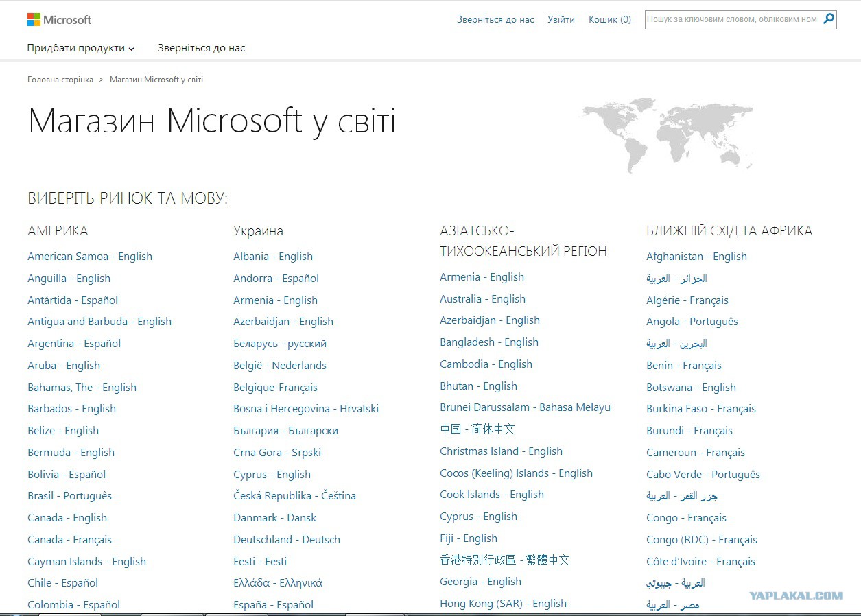Click the search magnifier icon
The image size is (861, 616).
829,19
